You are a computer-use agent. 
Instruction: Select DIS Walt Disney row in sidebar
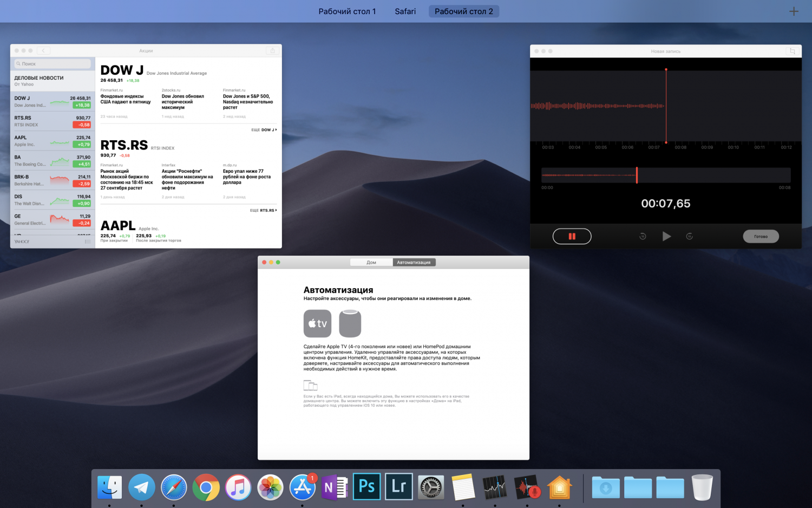53,200
